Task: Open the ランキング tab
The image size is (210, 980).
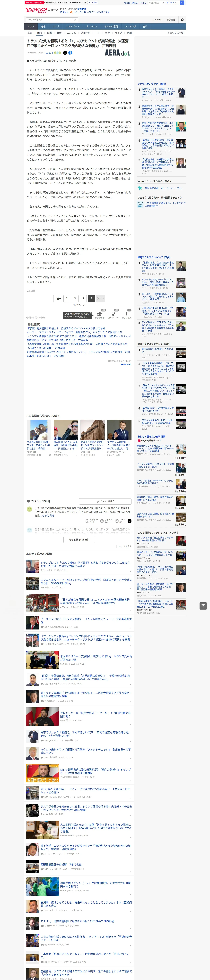Action: (x=130, y=26)
